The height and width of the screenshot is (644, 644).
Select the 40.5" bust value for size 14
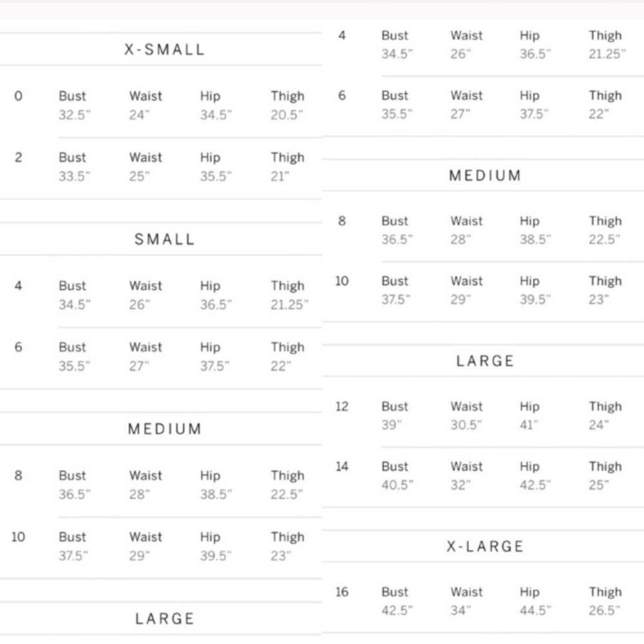tap(397, 485)
